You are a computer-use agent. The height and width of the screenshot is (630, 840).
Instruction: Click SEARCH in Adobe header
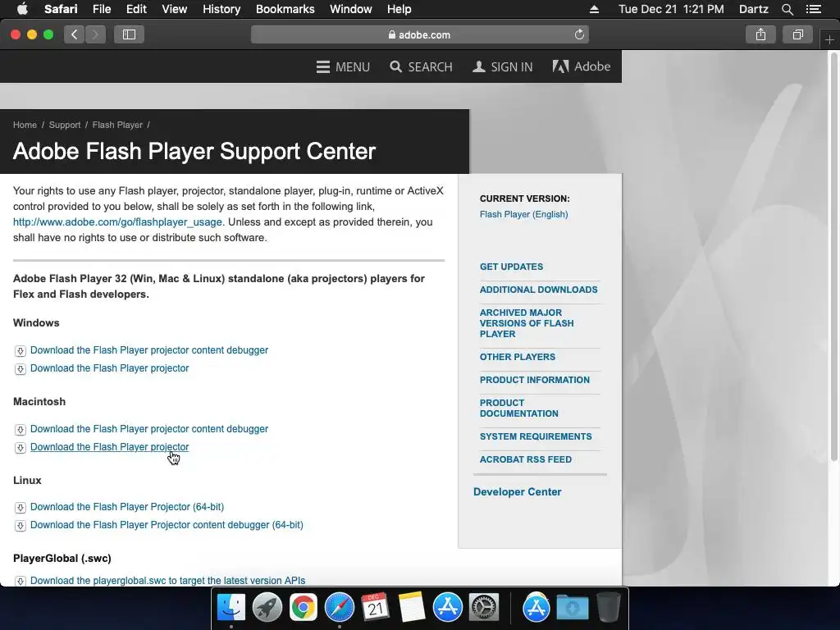click(x=421, y=67)
